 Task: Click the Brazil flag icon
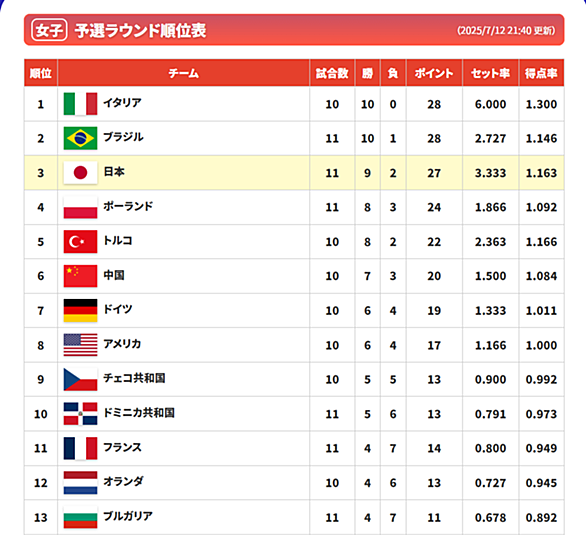point(80,138)
